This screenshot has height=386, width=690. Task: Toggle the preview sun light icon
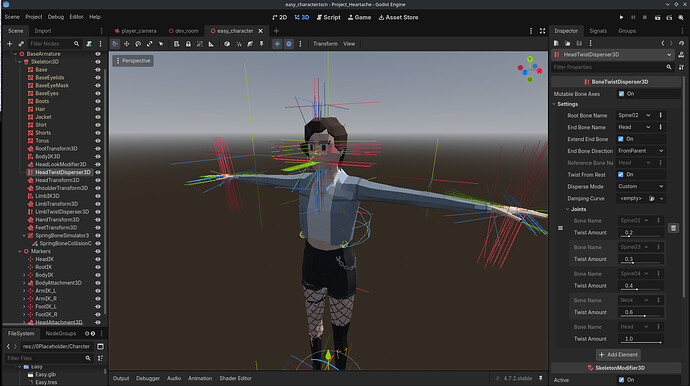pyautogui.click(x=277, y=44)
